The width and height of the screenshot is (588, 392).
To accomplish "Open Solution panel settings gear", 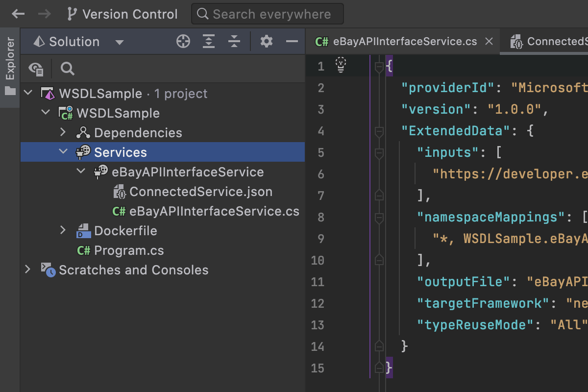I will [267, 42].
